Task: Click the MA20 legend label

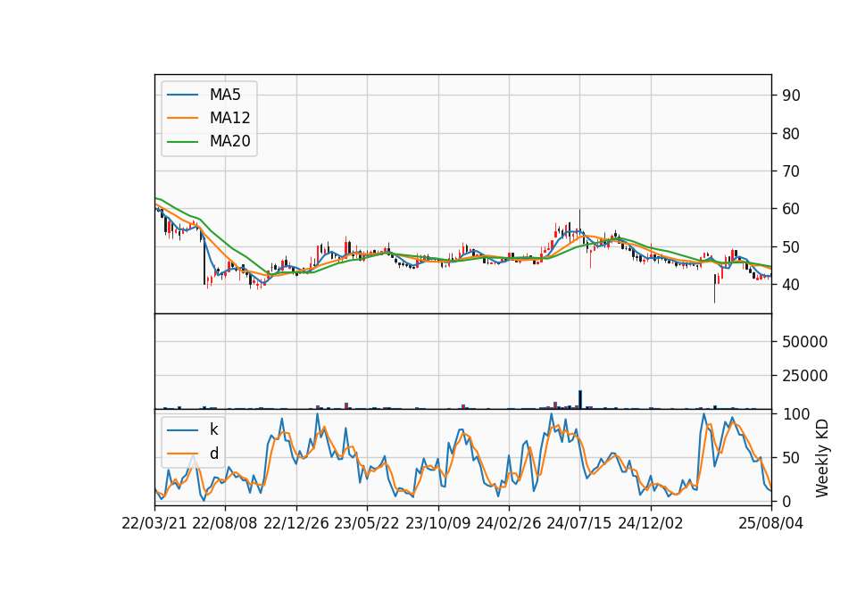Action: [229, 142]
